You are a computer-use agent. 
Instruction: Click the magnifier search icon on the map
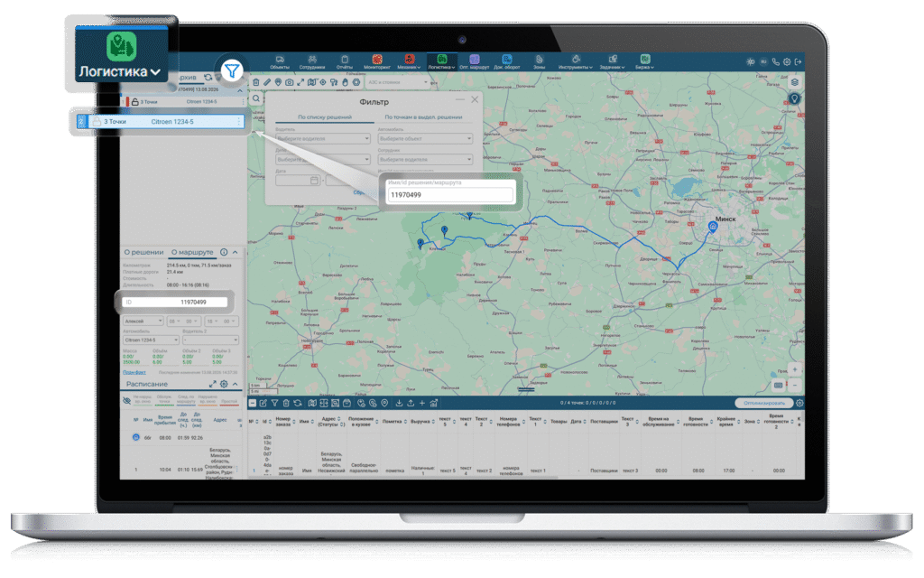pyautogui.click(x=256, y=99)
